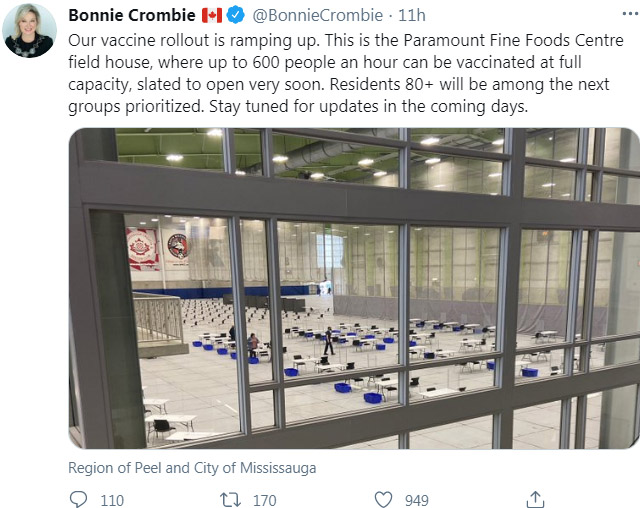Open the Region of Peel and Mississauga location
Viewport: 640px width, 508px height.
(x=192, y=467)
